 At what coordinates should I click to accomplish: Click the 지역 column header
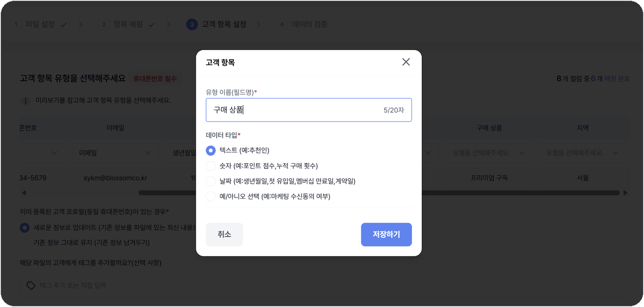[x=583, y=128]
